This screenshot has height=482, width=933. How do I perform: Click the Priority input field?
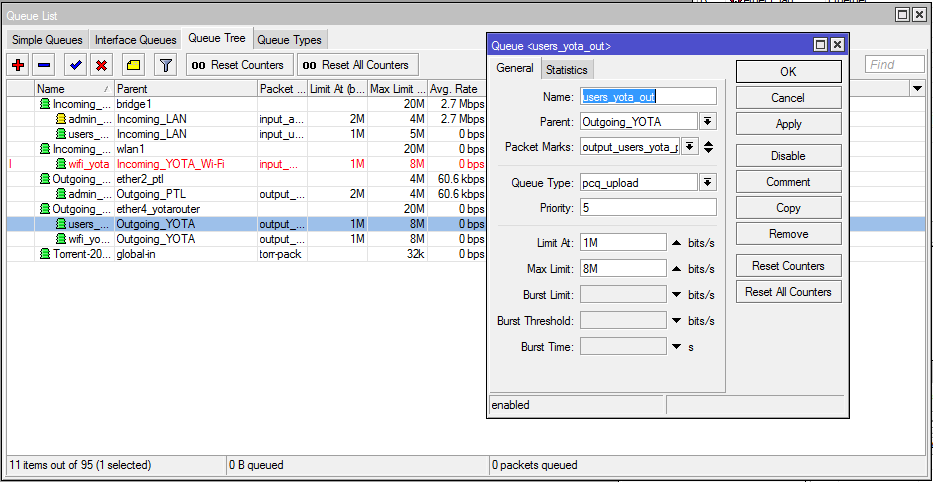pyautogui.click(x=648, y=208)
